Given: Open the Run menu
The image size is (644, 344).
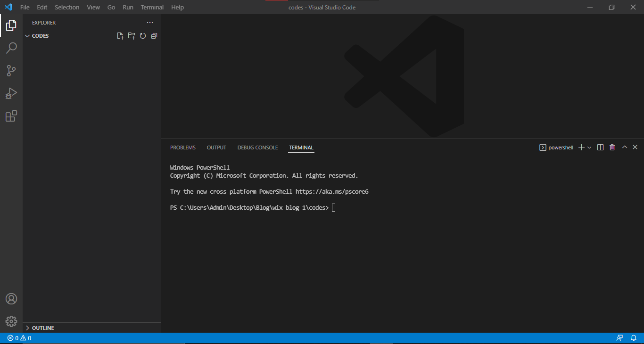Looking at the screenshot, I should tap(128, 7).
